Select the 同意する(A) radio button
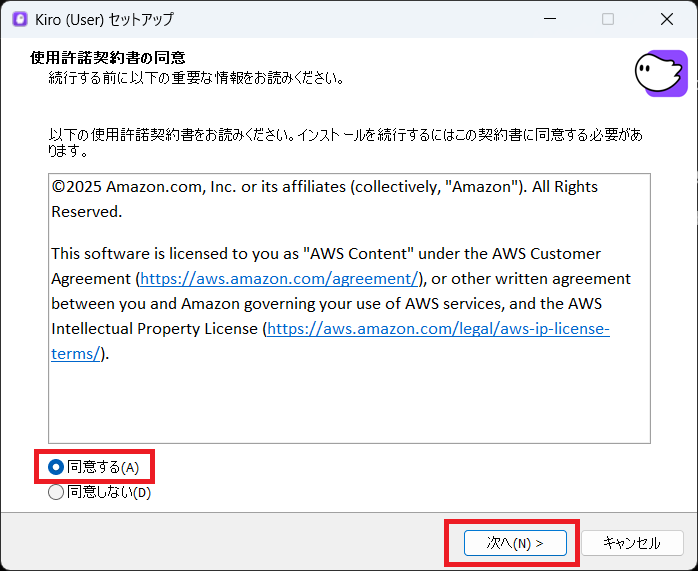698x571 pixels. click(x=56, y=467)
